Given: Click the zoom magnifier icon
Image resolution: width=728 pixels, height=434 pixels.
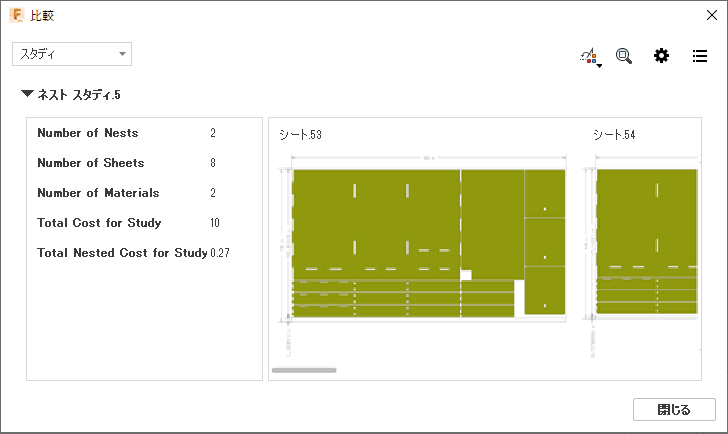Looking at the screenshot, I should pos(624,56).
